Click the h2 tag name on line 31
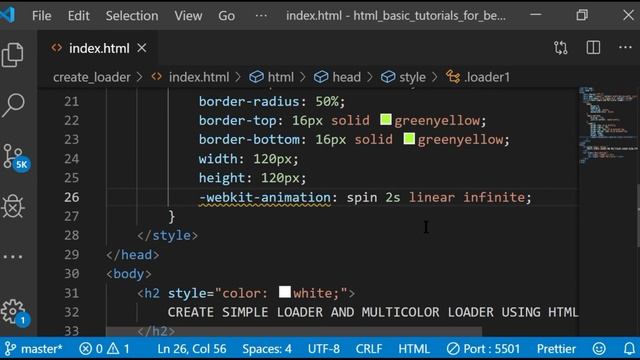Viewport: 640px width, 360px height. click(x=152, y=293)
